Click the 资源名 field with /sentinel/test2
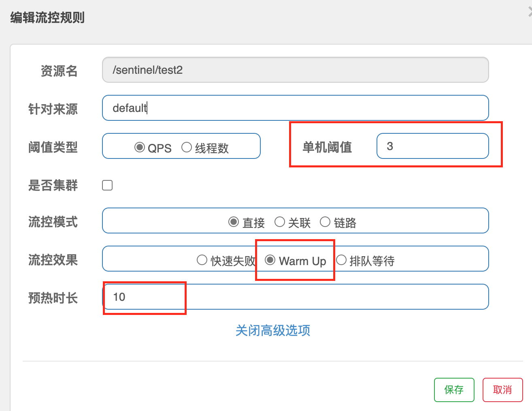The height and width of the screenshot is (411, 532). coord(295,70)
